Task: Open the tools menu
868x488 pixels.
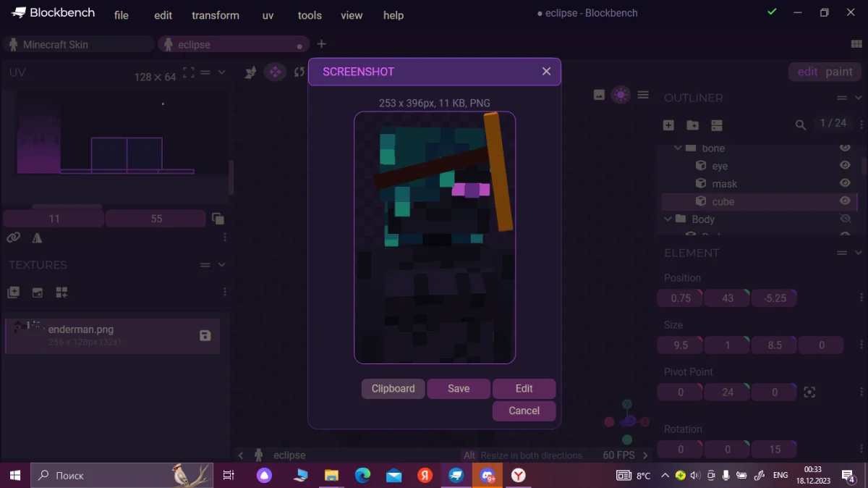Action: (x=310, y=15)
